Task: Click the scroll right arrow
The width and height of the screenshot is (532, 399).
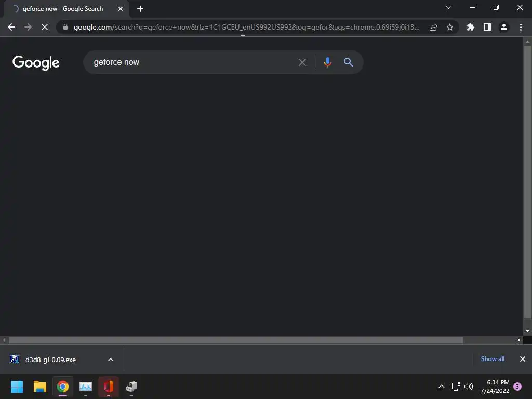Action: click(519, 340)
